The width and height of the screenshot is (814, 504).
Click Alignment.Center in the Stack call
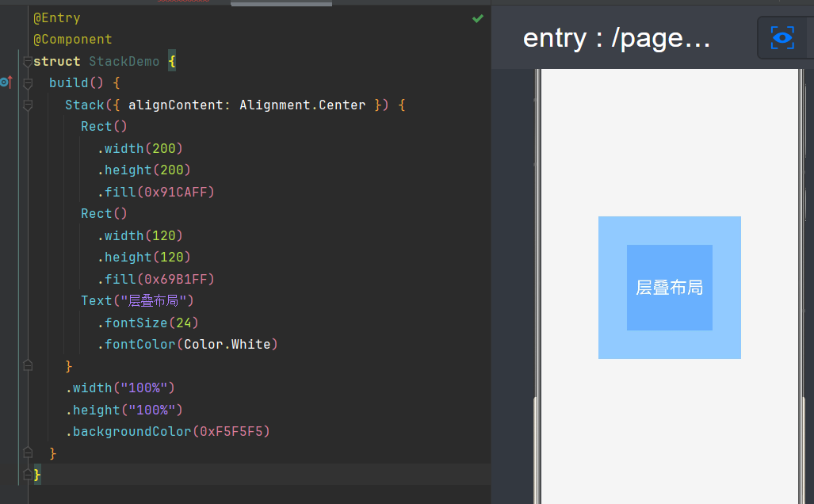[302, 105]
